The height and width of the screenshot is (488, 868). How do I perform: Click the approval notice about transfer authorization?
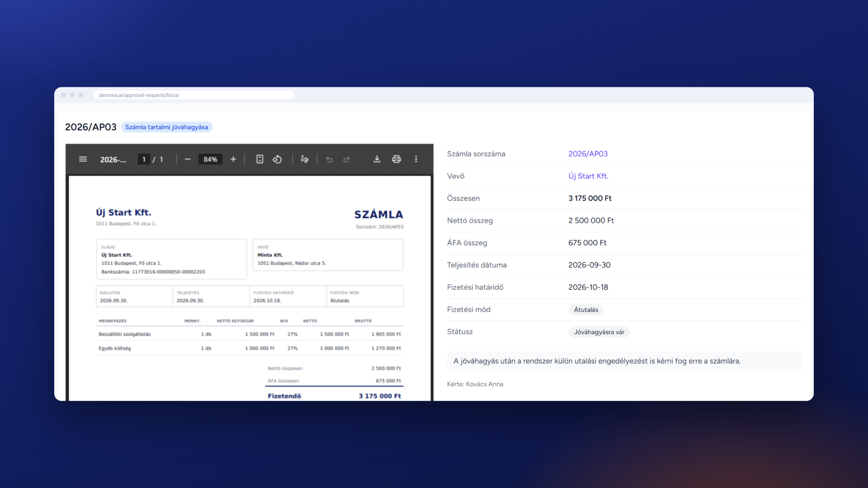pos(624,361)
